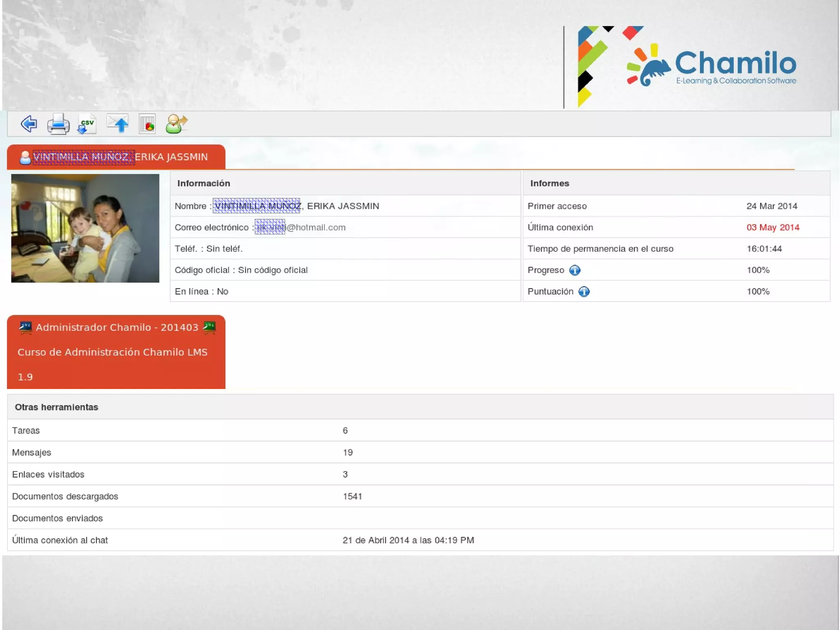Image resolution: width=840 pixels, height=630 pixels.
Task: Click the left course blackboard icon
Action: [x=25, y=328]
